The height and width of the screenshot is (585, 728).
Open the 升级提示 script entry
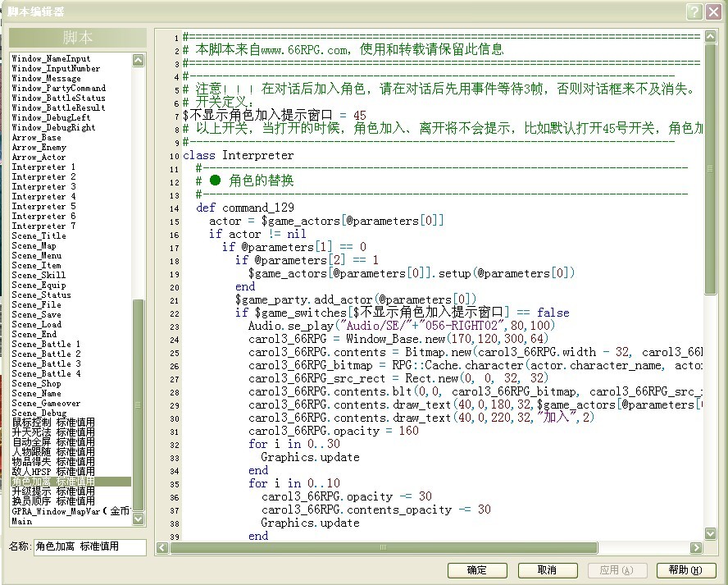click(53, 491)
